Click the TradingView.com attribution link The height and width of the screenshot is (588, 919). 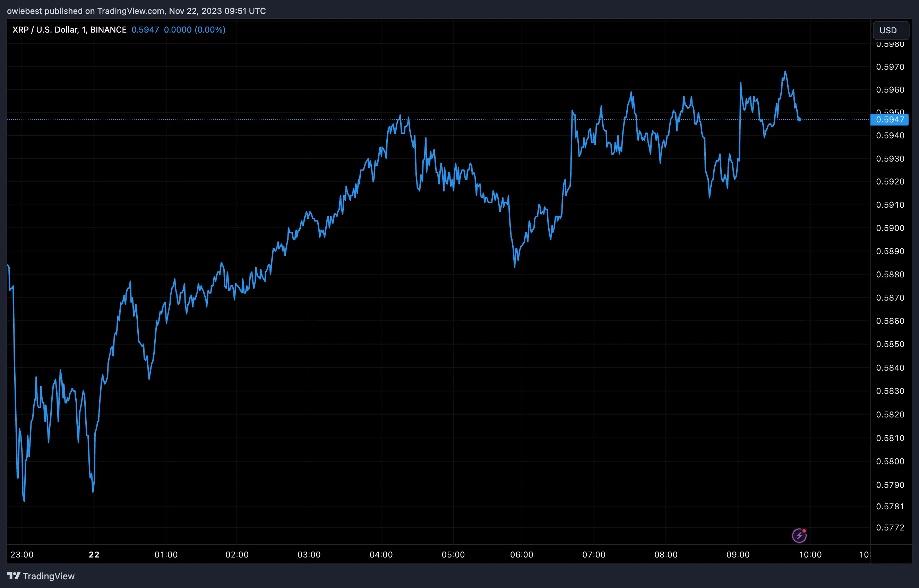point(131,11)
